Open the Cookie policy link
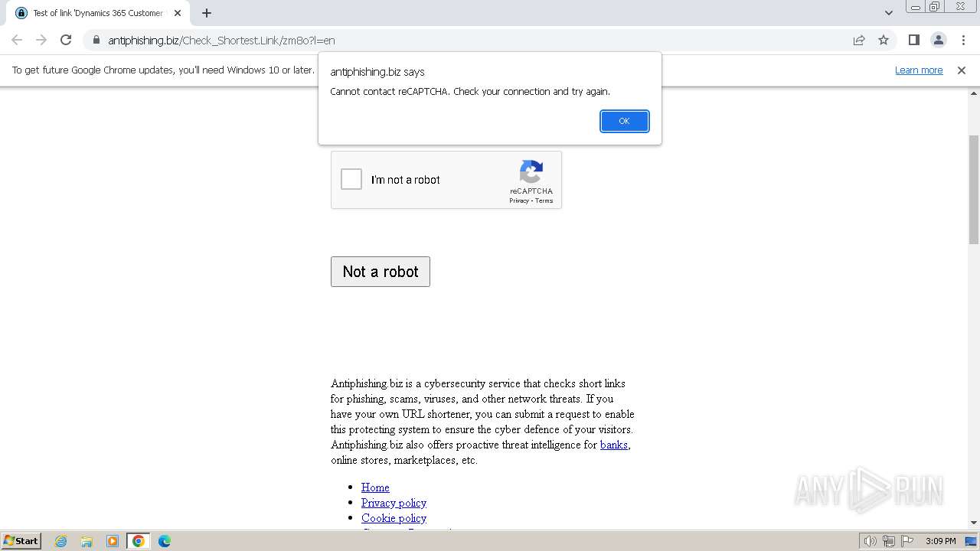 click(x=394, y=518)
